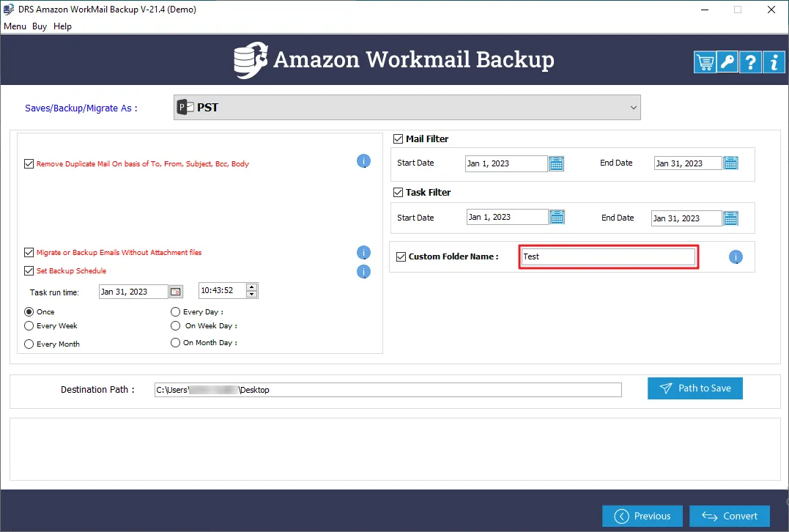Open Mail Filter Start Date calendar

point(556,163)
